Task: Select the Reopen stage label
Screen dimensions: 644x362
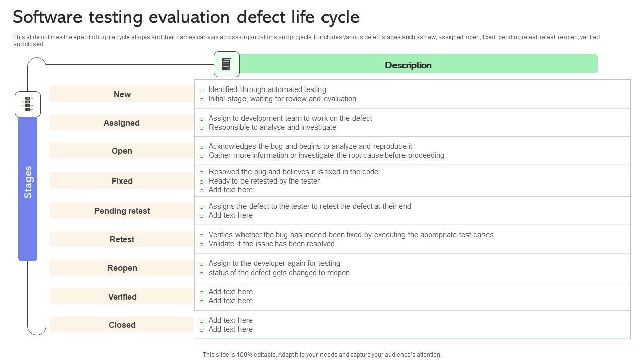Action: click(x=122, y=268)
